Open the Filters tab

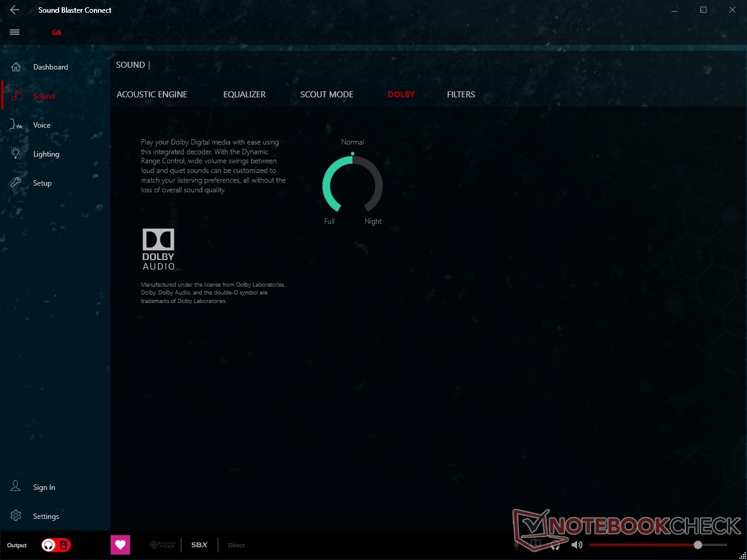(x=461, y=94)
